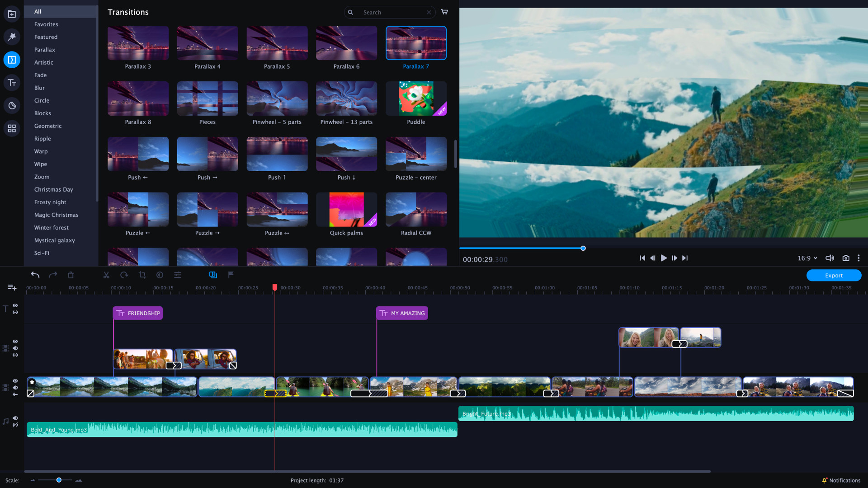The image size is (868, 488).
Task: Take a snapshot with the camera icon
Action: coord(846,258)
